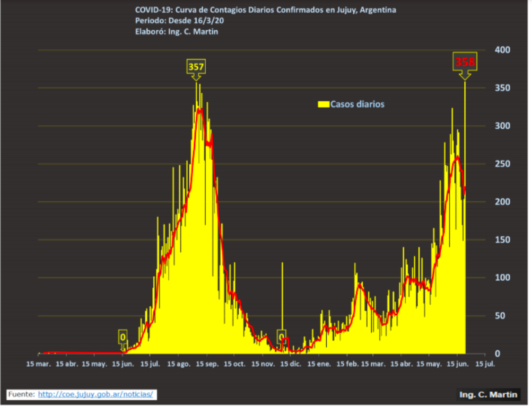Click the yellow Casos diarios legend swatch
This screenshot has width=532, height=407.
323,104
